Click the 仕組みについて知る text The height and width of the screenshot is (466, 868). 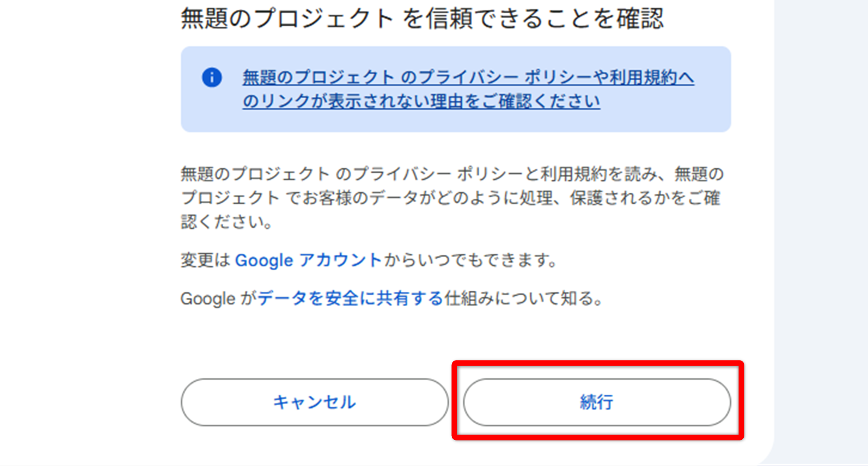point(524,298)
